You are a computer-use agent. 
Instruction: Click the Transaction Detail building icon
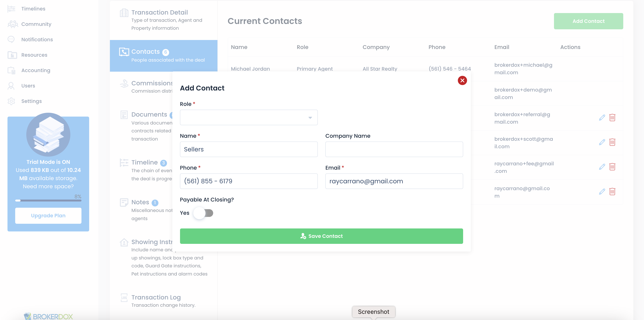(124, 12)
